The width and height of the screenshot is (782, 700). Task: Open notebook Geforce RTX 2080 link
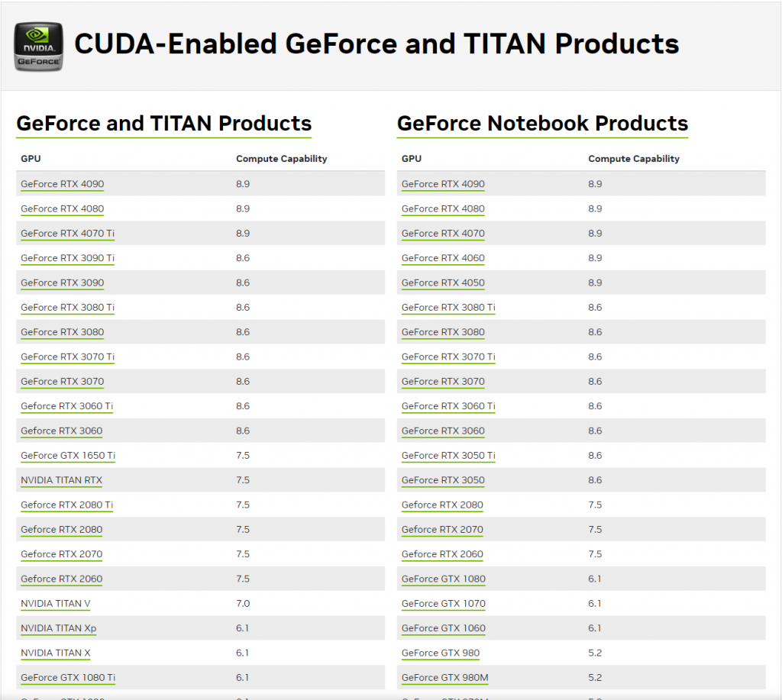[442, 505]
